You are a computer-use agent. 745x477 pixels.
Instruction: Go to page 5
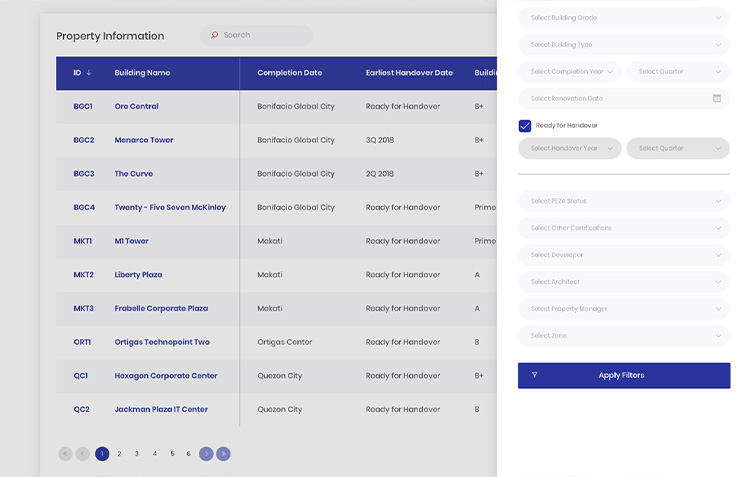[x=172, y=454]
